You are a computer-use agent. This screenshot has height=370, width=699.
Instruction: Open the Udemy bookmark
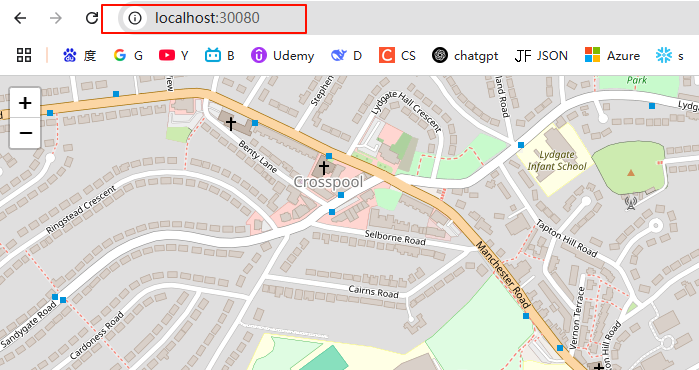282,56
